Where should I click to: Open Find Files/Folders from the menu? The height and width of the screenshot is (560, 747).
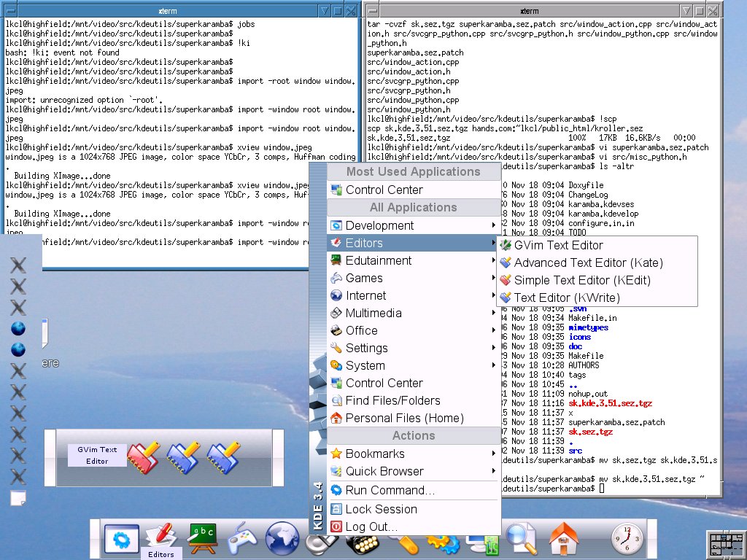click(414, 400)
